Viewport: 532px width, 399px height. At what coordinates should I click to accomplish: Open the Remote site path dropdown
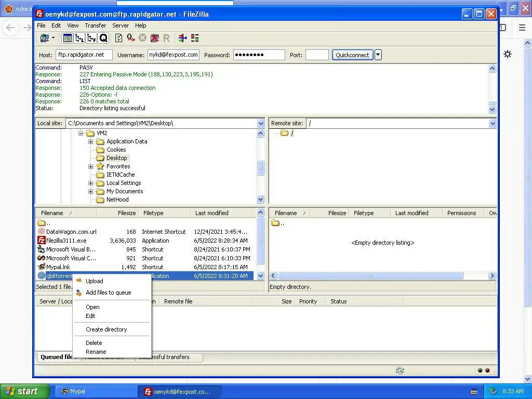pyautogui.click(x=493, y=124)
